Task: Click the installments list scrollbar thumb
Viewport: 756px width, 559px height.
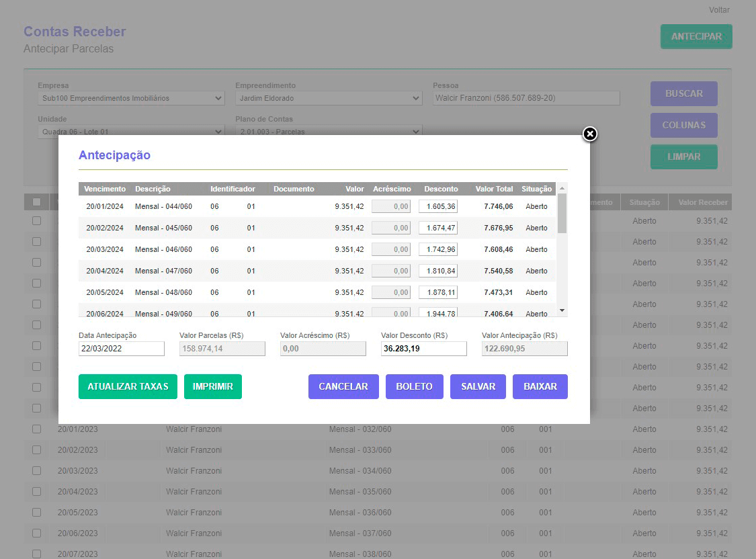Action: (x=562, y=213)
